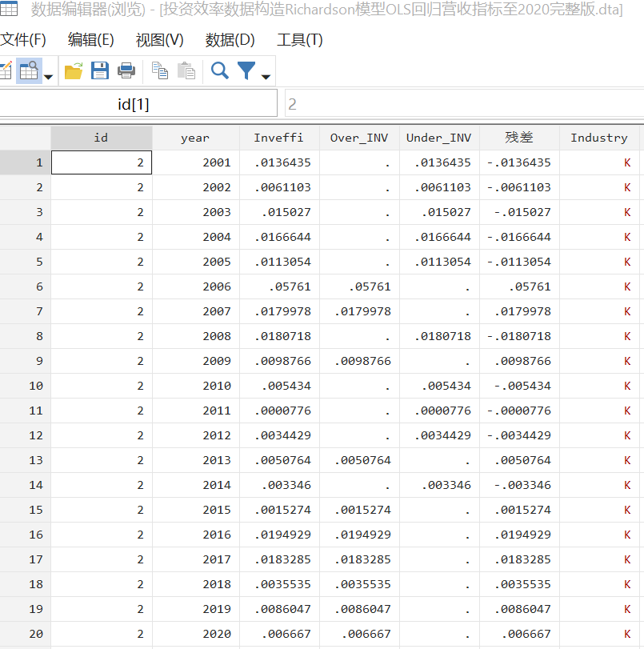Image resolution: width=644 pixels, height=649 pixels.
Task: Save dataset using floppy disk icon
Action: coord(100,71)
